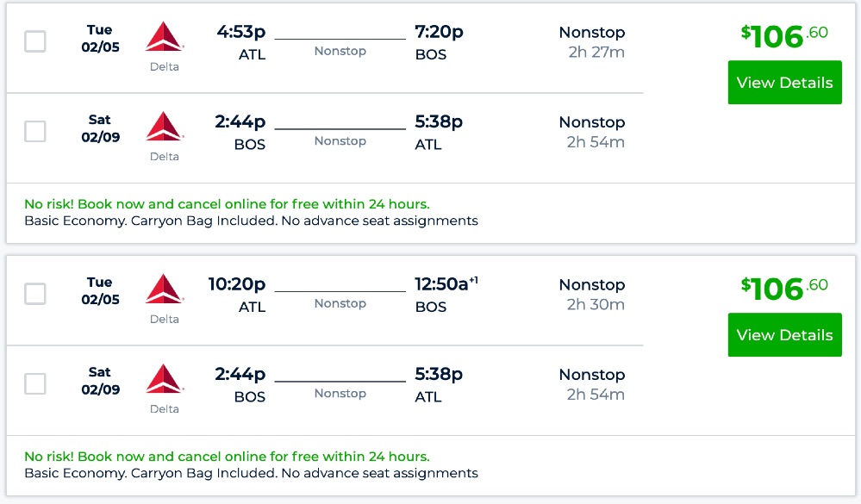Image resolution: width=861 pixels, height=504 pixels.
Task: Click Delta logo on first card's return flight
Action: pyautogui.click(x=164, y=127)
